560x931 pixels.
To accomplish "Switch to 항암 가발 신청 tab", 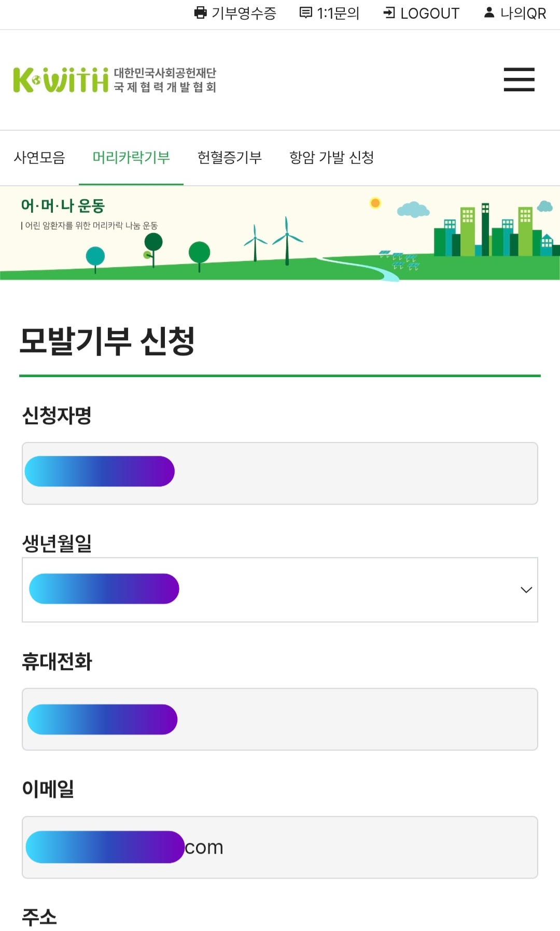I will 331,158.
